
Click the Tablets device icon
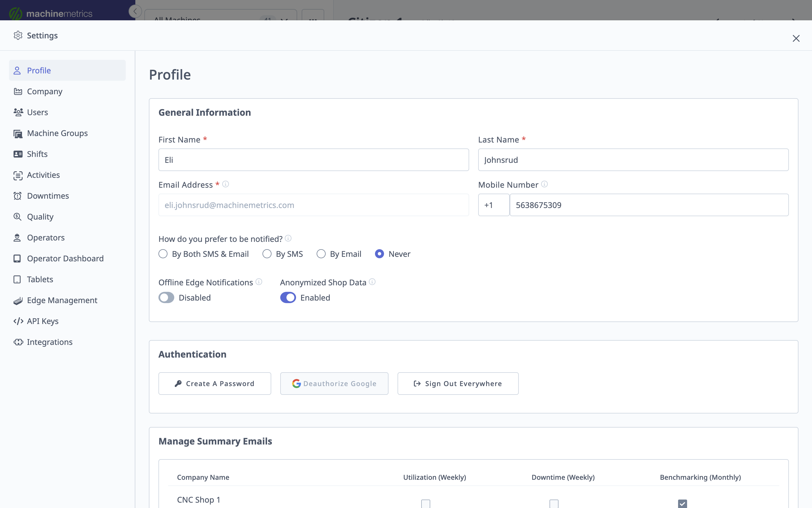point(17,279)
